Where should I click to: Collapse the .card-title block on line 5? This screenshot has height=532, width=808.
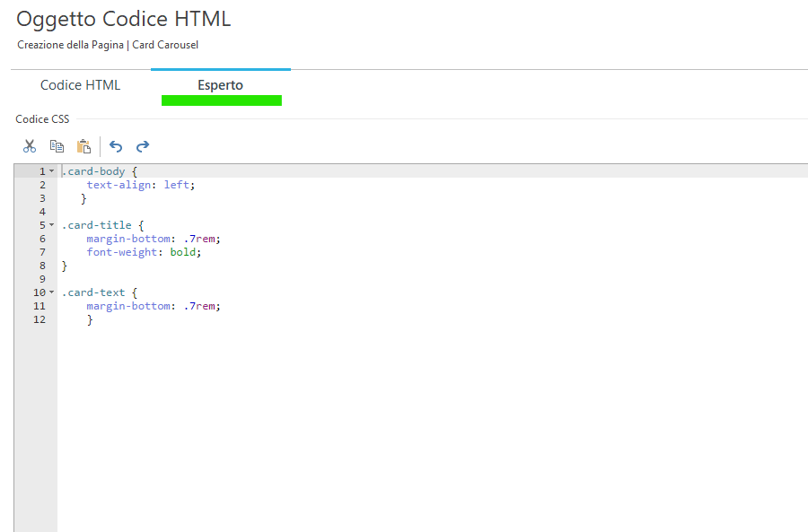coord(51,225)
